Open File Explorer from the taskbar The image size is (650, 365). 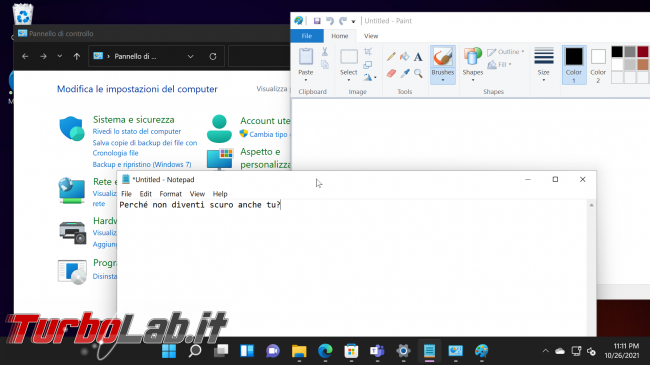(299, 351)
